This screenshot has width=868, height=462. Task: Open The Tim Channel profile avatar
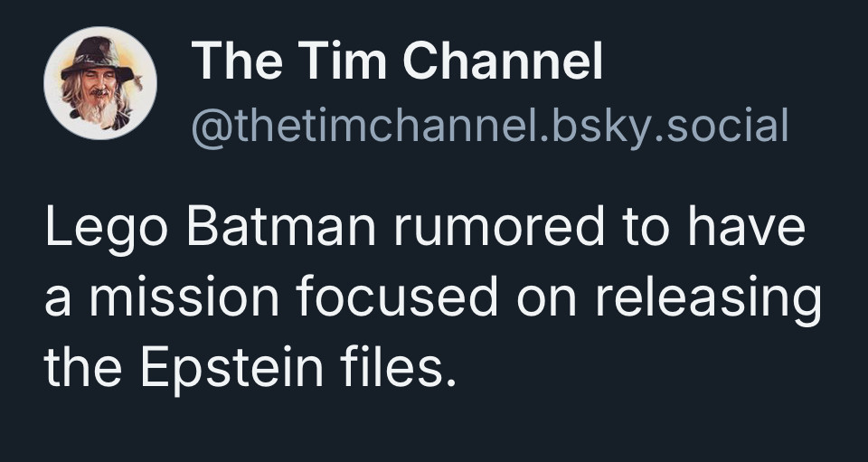coord(100,83)
